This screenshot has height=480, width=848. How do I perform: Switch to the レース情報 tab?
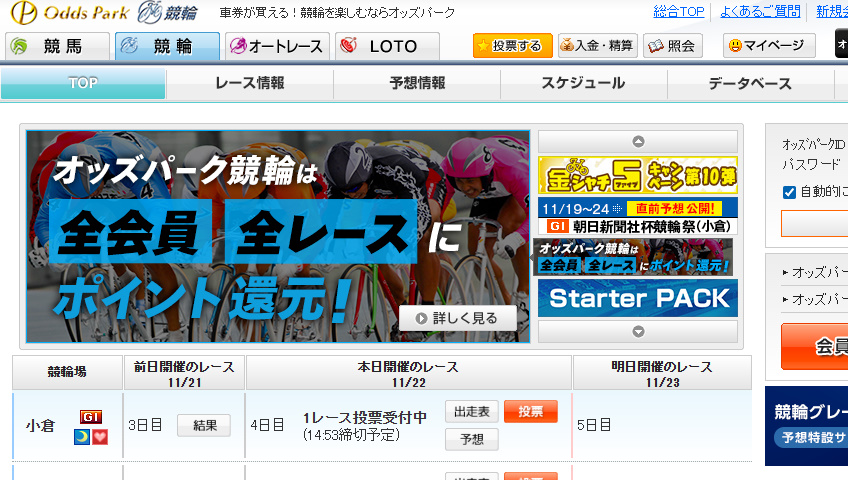(249, 84)
